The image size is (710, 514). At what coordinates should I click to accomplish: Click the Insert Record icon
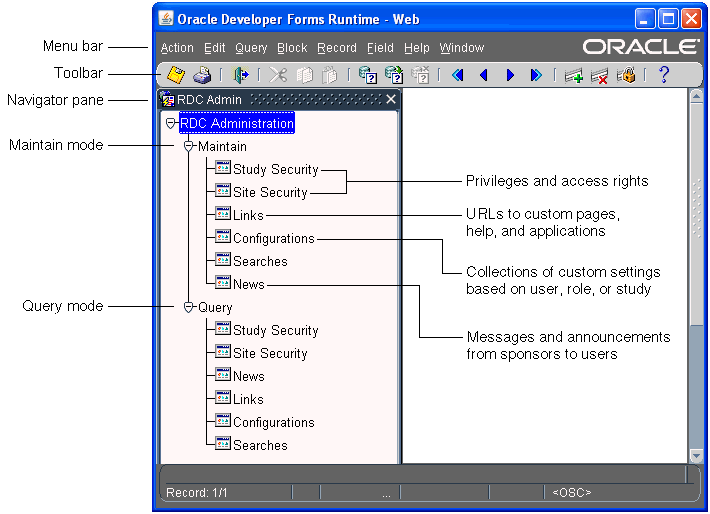click(574, 75)
